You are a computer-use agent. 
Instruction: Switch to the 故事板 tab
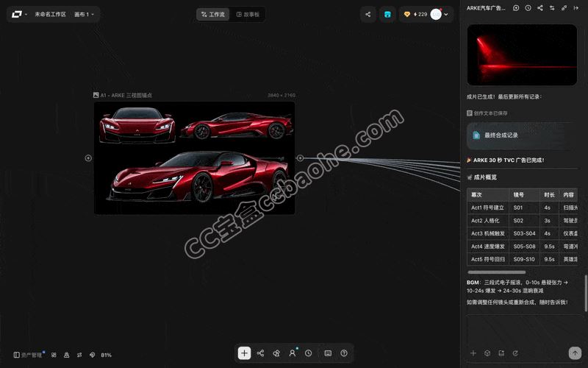click(248, 14)
